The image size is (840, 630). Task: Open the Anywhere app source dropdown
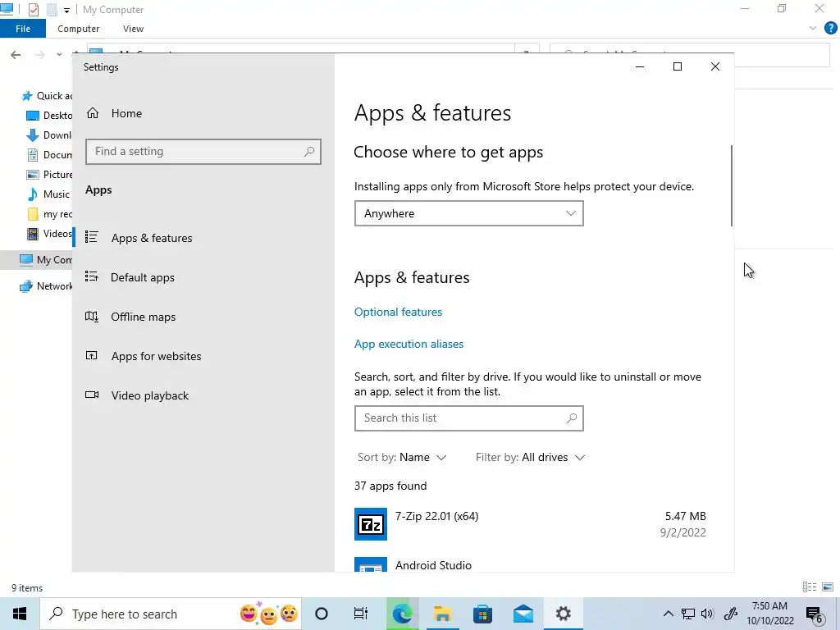pyautogui.click(x=468, y=213)
